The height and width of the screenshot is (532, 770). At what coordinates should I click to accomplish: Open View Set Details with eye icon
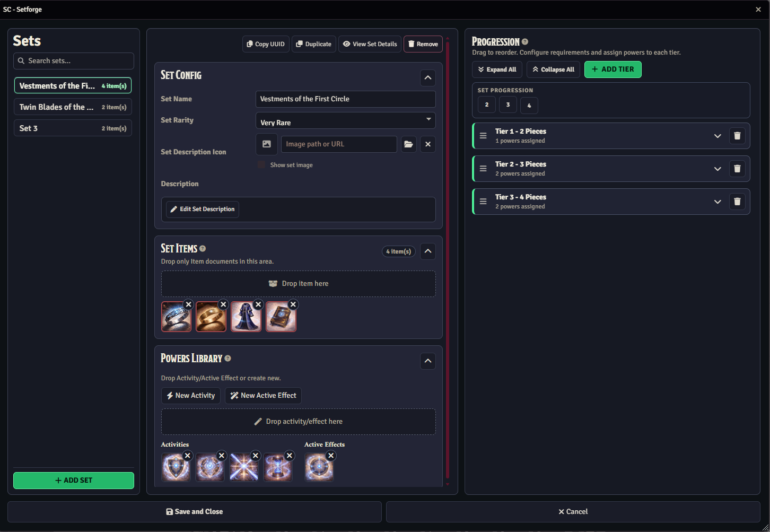pos(370,44)
